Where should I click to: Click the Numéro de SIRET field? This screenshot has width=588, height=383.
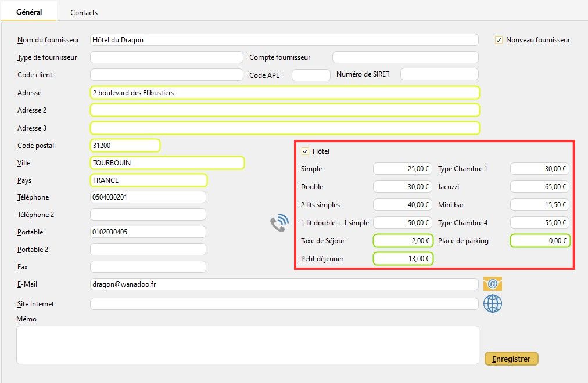point(439,74)
